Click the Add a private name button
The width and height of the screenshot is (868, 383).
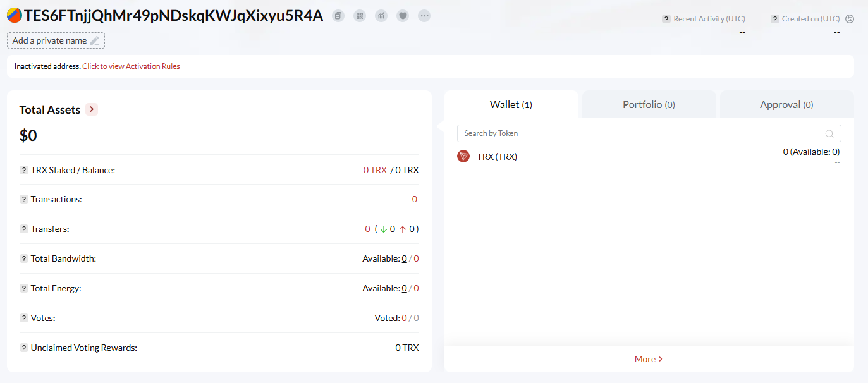pos(56,40)
